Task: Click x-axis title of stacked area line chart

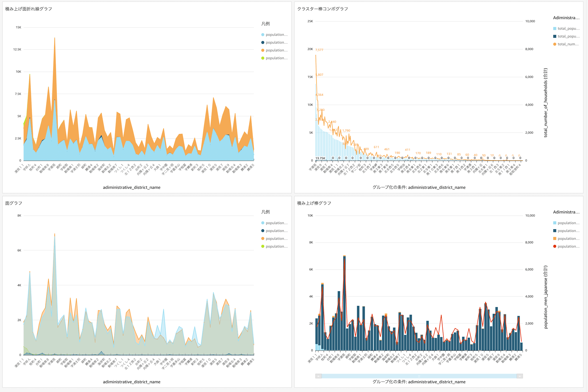Action: click(132, 187)
